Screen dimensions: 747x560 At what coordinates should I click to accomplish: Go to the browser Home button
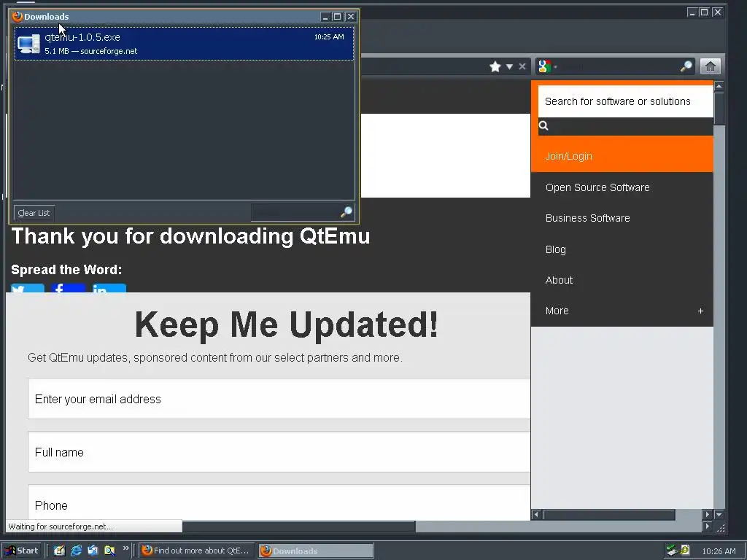pyautogui.click(x=711, y=66)
